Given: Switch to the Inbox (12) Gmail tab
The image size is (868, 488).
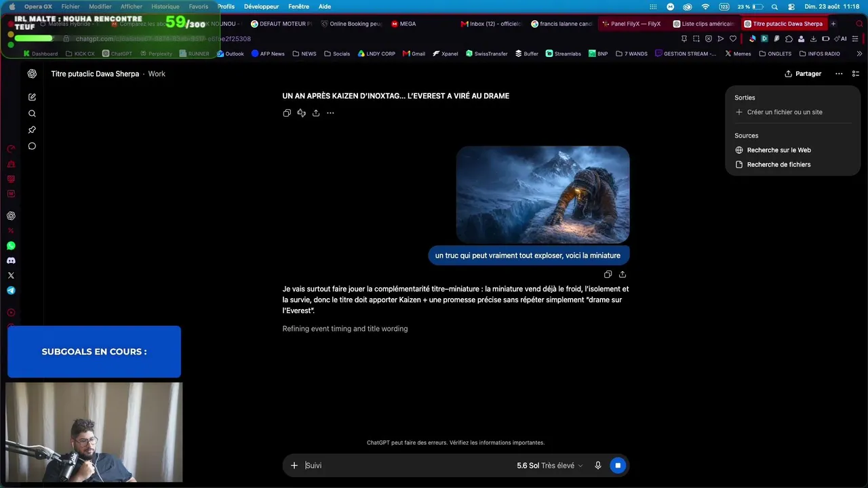Looking at the screenshot, I should click(491, 24).
